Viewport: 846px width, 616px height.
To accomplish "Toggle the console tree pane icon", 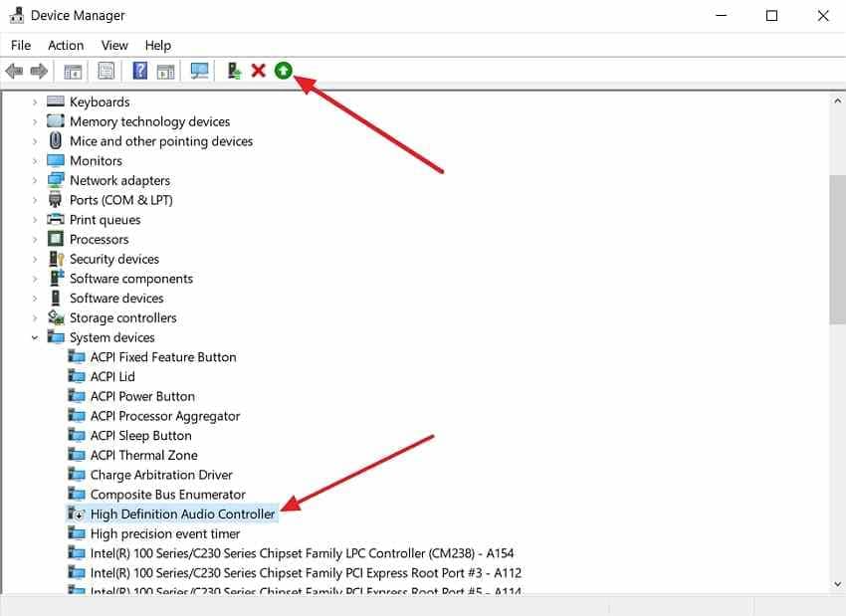I will 73,71.
